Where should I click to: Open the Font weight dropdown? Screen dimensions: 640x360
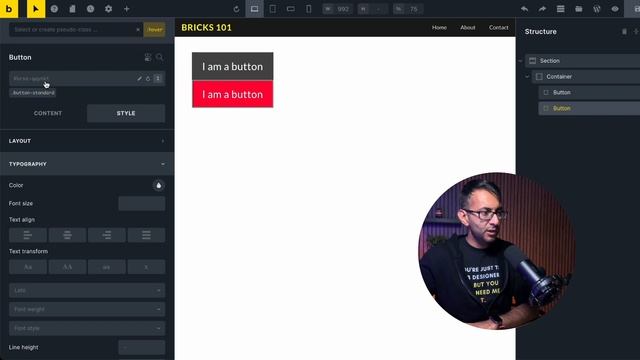87,309
